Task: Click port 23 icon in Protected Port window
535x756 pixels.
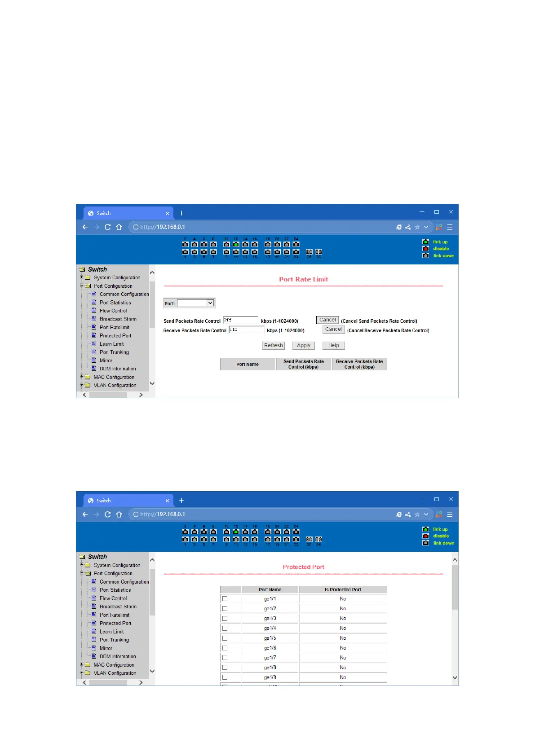Action: [296, 539]
